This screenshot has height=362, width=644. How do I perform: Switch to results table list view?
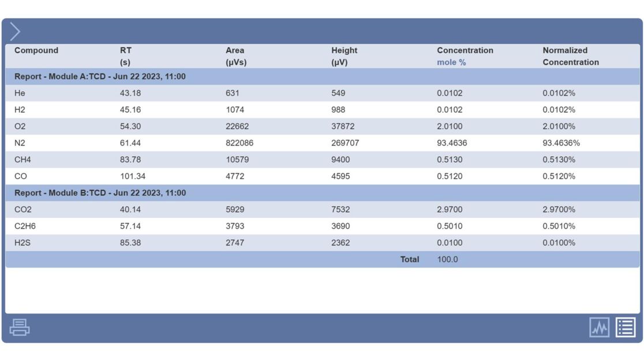click(626, 327)
